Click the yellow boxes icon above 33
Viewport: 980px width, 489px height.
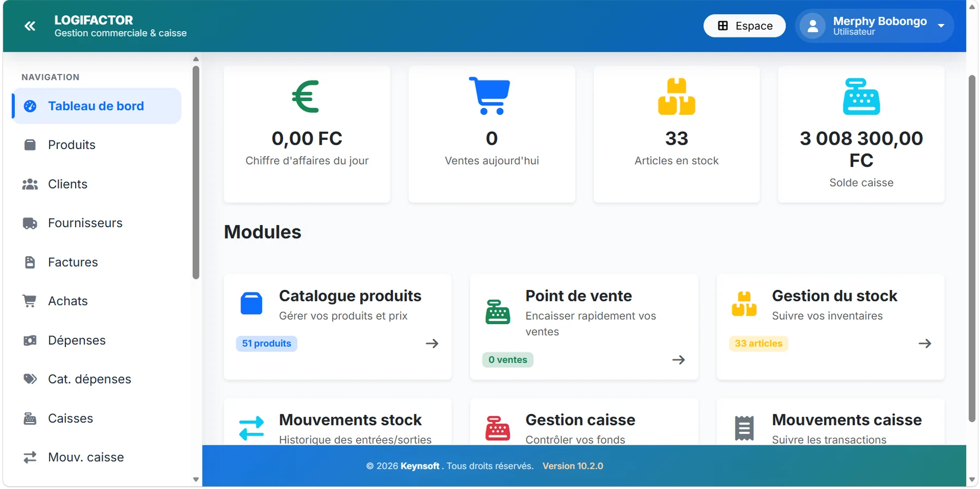677,96
